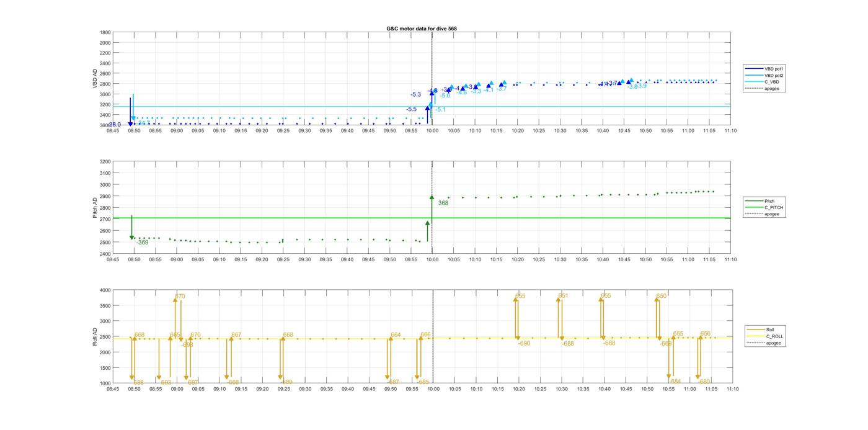Click the "11:10" tick below the Roll plot
Image resolution: width=868 pixels, height=430 pixels.
click(x=732, y=389)
